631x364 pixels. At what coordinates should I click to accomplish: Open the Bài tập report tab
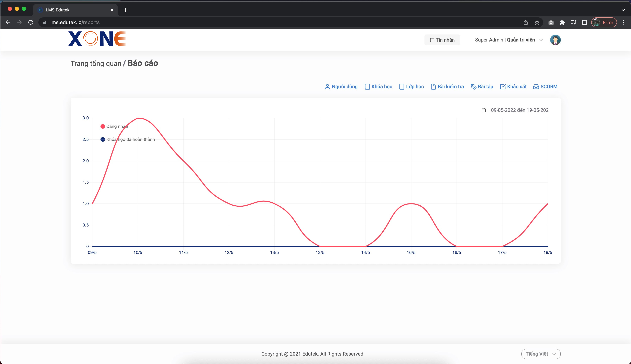(x=482, y=87)
